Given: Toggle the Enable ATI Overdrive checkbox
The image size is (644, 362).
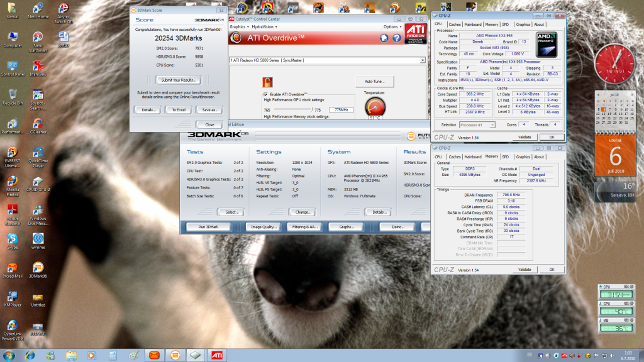Looking at the screenshot, I should point(266,94).
